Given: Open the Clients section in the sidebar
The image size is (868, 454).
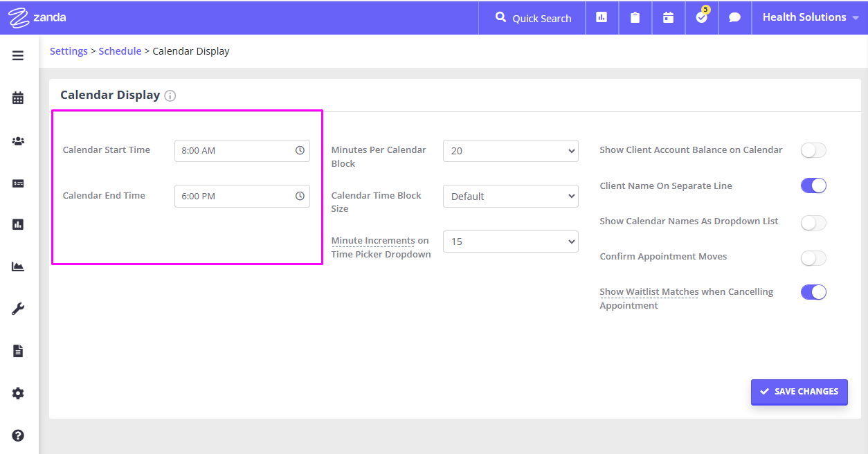Looking at the screenshot, I should coord(17,140).
